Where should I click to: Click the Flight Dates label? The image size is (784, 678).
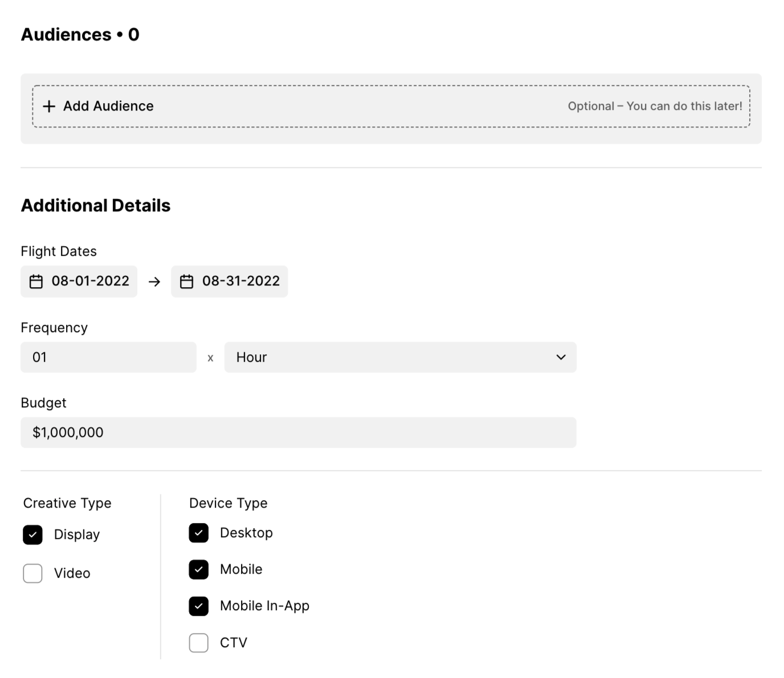click(x=59, y=251)
